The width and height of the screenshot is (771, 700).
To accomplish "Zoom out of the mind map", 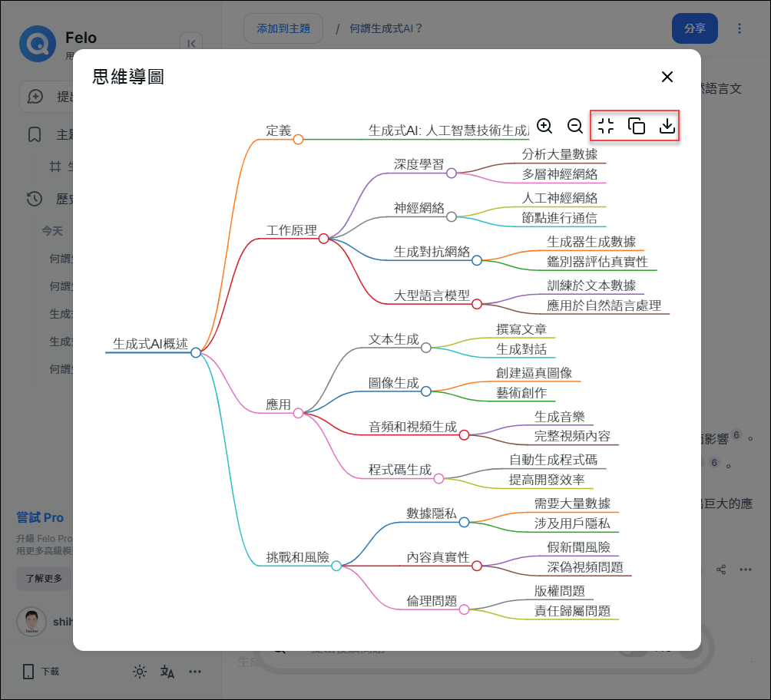I will [x=575, y=126].
